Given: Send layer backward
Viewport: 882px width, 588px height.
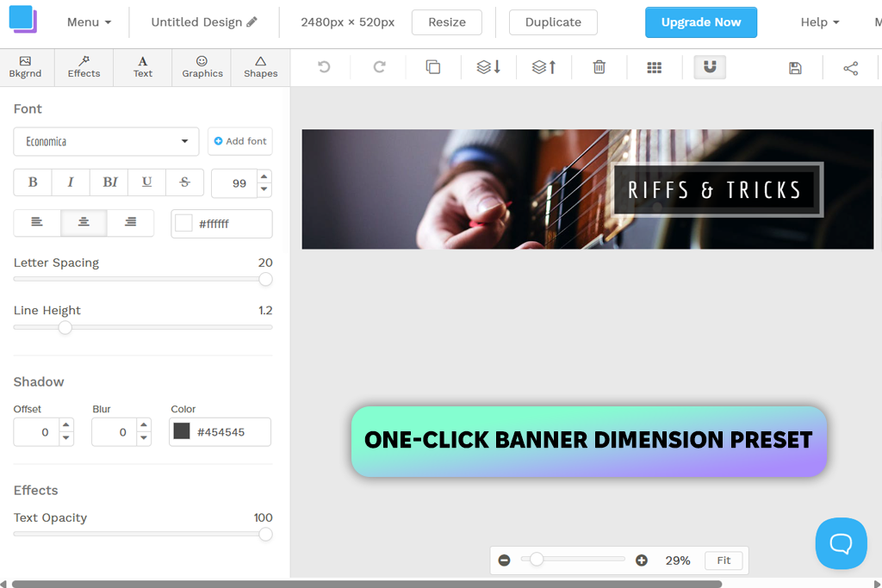Looking at the screenshot, I should (x=488, y=67).
